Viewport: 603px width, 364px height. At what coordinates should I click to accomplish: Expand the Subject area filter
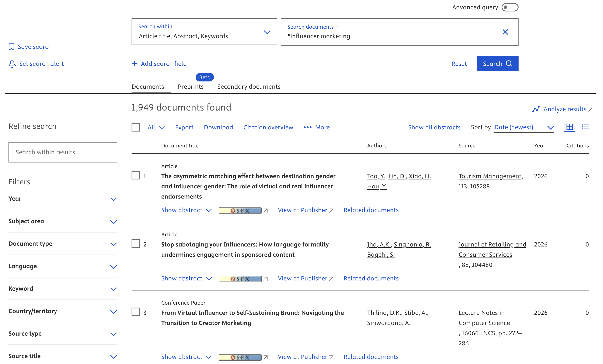(x=113, y=221)
